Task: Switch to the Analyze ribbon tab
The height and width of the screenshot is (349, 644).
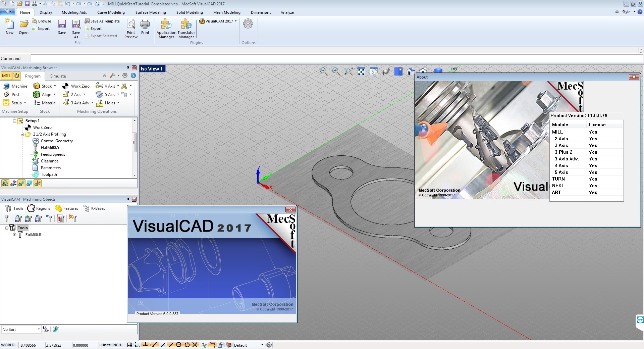Action: [x=287, y=12]
